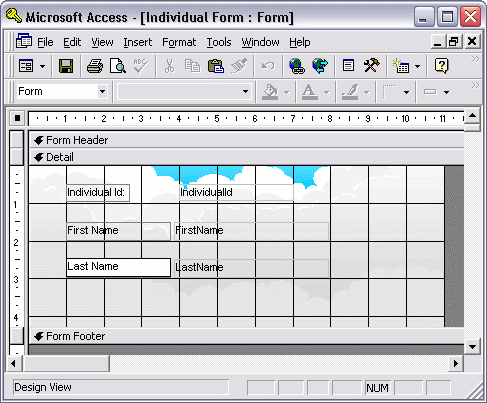Open the Edit menu
The width and height of the screenshot is (487, 403).
[72, 42]
